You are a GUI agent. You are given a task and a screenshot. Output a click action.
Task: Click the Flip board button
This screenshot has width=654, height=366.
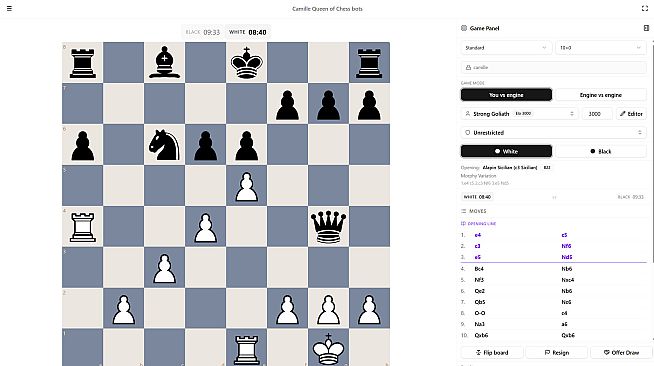[x=492, y=352]
